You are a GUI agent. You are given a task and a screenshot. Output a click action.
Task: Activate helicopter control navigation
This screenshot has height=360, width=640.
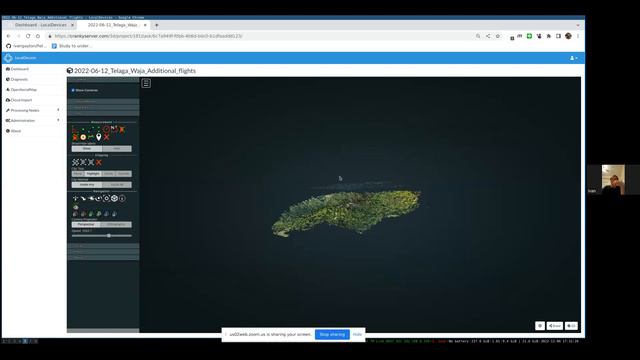pos(91,198)
